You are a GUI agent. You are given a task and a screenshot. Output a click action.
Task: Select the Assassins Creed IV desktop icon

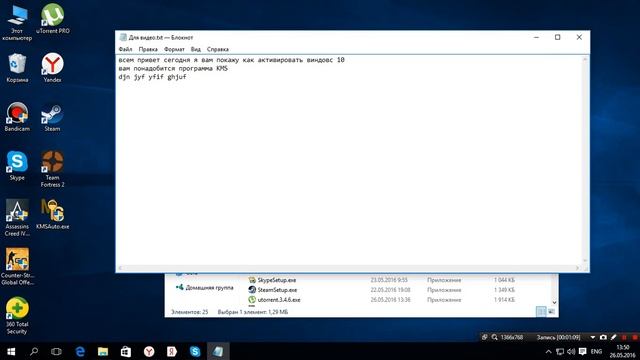point(17,218)
